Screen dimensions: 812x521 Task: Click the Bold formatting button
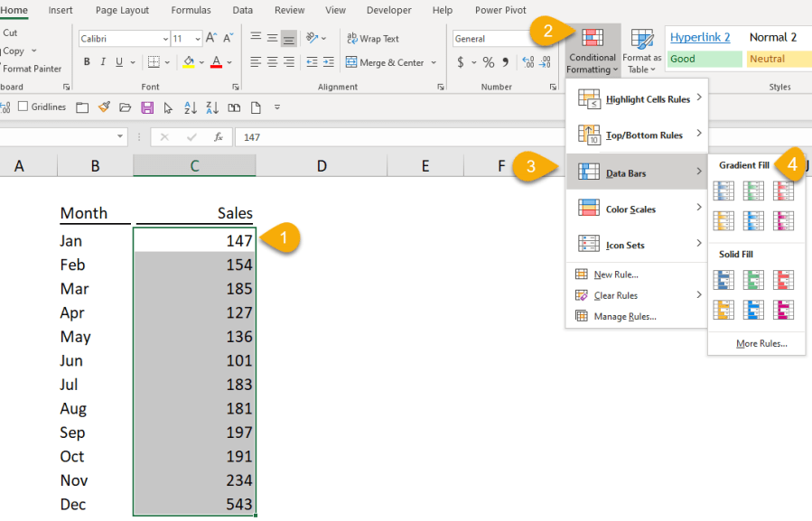coord(87,62)
